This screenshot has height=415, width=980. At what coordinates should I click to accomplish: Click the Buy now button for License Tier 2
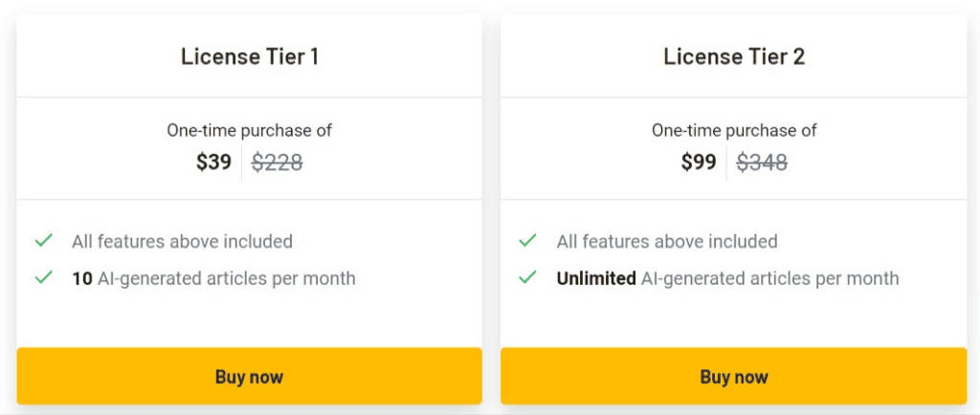[733, 376]
